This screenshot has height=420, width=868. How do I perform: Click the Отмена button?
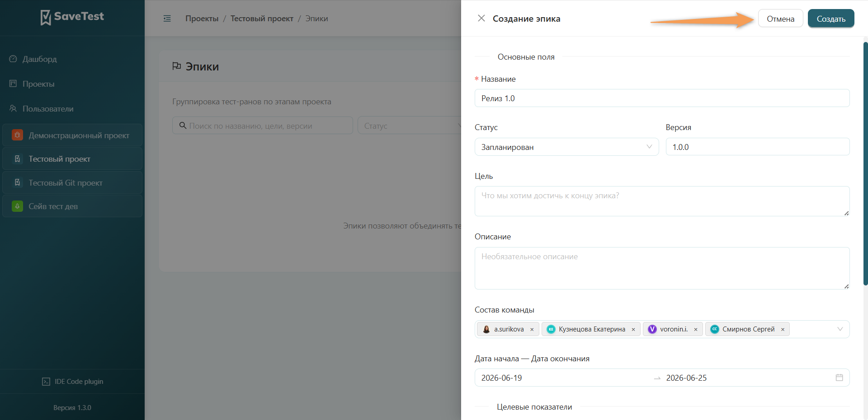point(780,19)
